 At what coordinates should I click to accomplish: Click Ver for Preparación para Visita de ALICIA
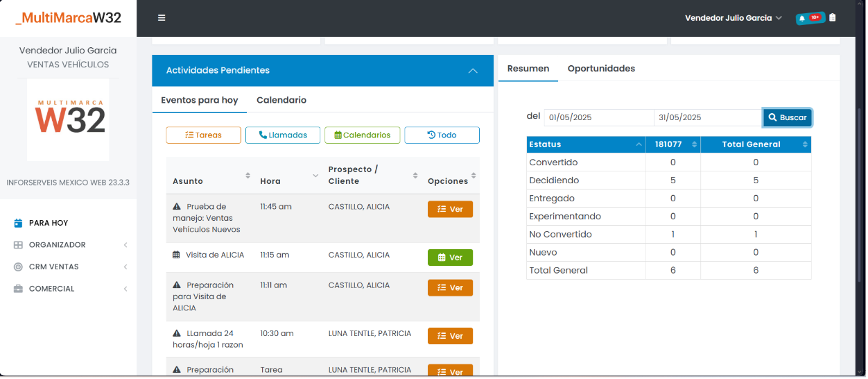pyautogui.click(x=450, y=287)
